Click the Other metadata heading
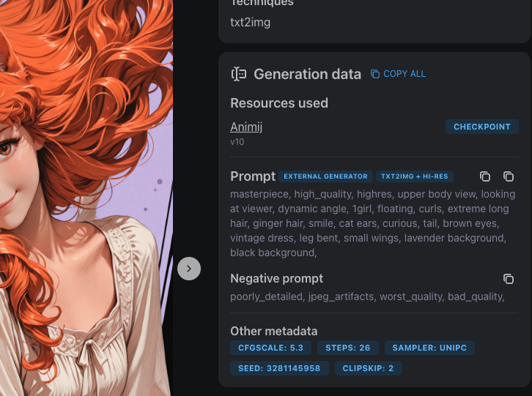 [x=274, y=332]
